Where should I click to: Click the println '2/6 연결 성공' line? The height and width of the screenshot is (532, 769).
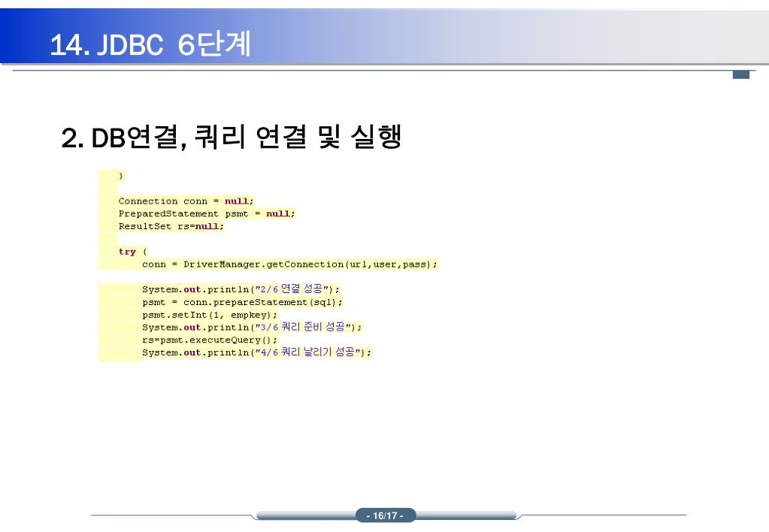[241, 289]
